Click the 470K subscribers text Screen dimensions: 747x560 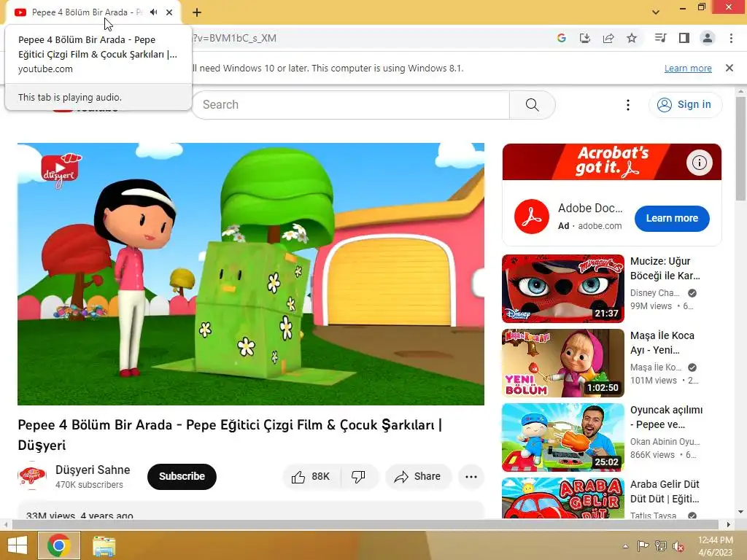tap(89, 485)
